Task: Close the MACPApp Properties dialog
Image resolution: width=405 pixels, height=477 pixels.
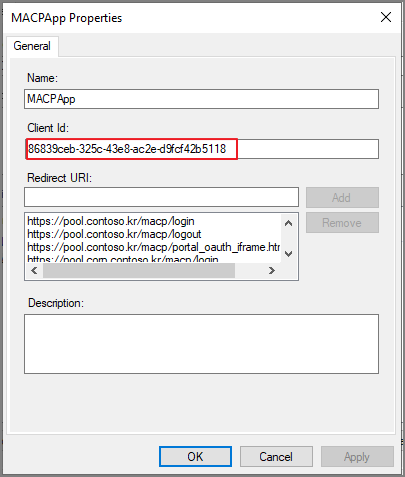Action: (x=386, y=17)
